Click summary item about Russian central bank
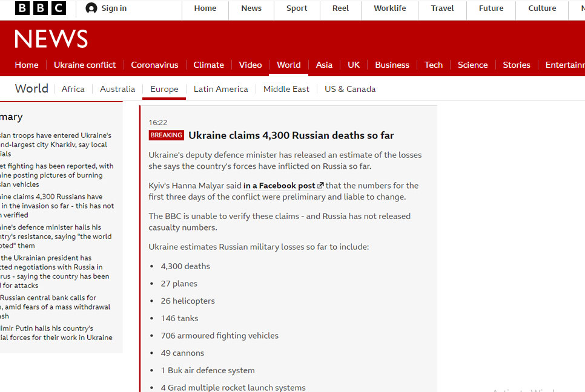The width and height of the screenshot is (585, 392). pos(55,307)
